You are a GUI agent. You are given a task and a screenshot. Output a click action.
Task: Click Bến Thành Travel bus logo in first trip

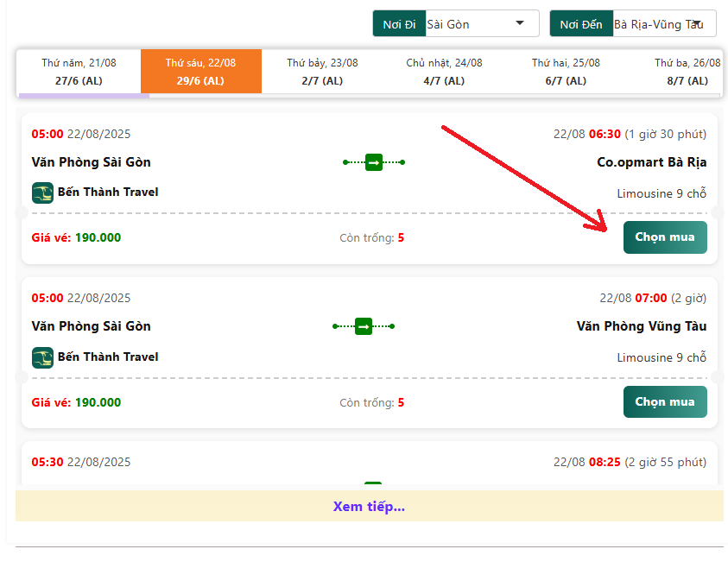[42, 193]
